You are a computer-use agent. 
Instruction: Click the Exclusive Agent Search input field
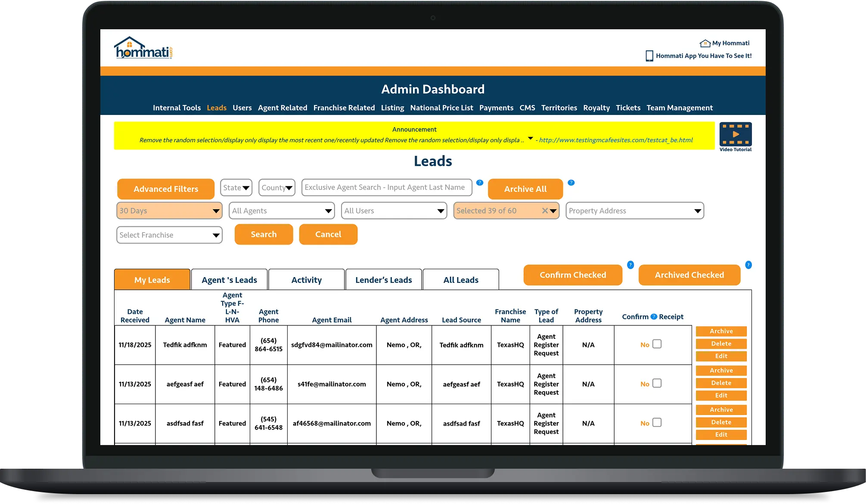tap(386, 187)
